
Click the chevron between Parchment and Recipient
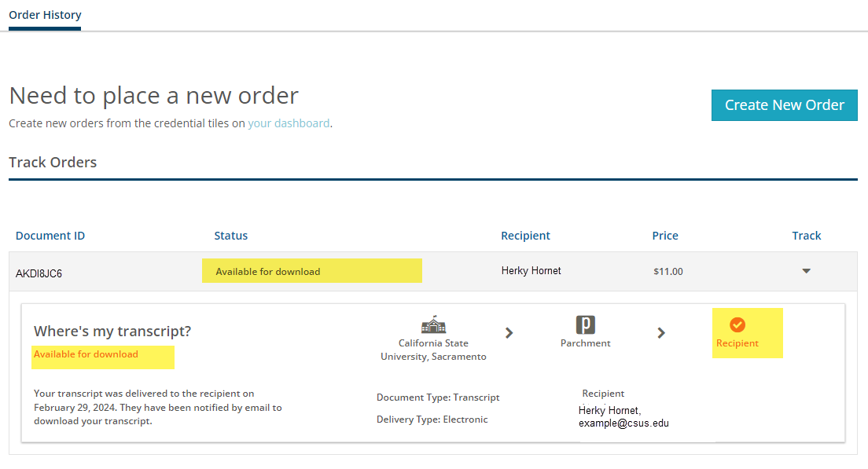tap(661, 332)
